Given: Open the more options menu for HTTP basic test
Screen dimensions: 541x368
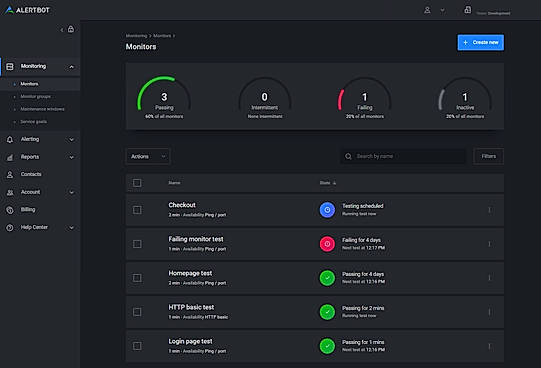Looking at the screenshot, I should point(489,312).
